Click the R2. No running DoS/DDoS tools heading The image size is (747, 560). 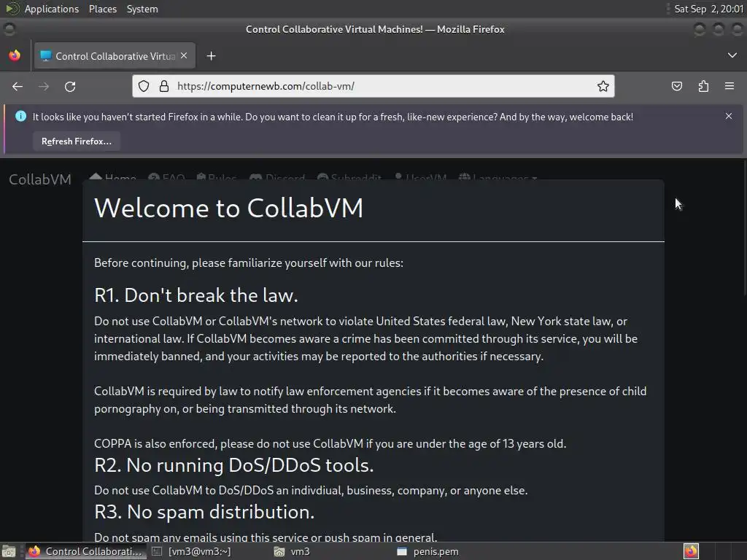coord(234,465)
